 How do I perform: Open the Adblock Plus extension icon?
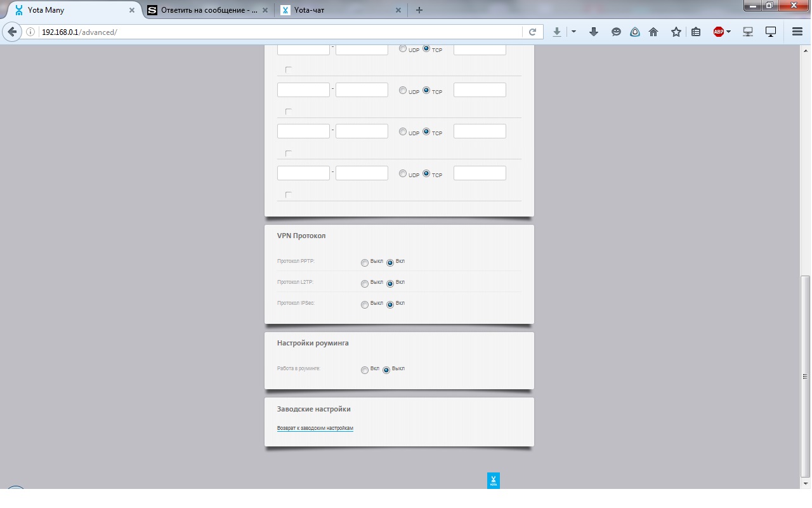(718, 32)
